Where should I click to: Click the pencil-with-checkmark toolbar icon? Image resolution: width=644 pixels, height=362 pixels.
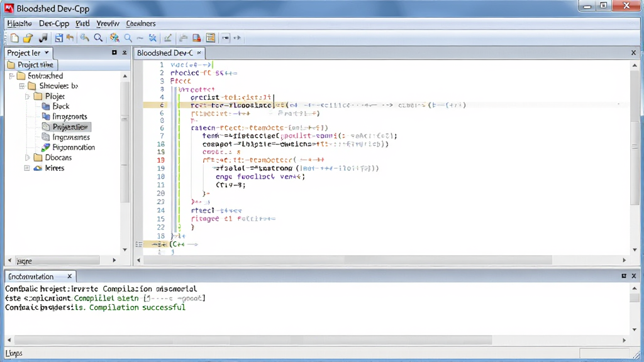167,38
